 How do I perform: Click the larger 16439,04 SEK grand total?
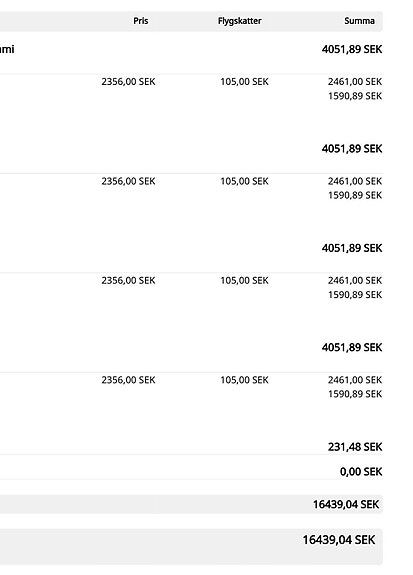339,540
